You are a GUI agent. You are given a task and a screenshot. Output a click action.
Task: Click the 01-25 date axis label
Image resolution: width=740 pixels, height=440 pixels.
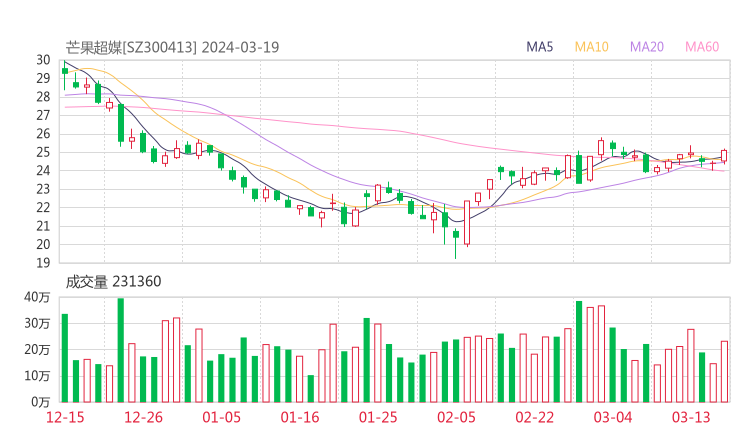pos(378,417)
